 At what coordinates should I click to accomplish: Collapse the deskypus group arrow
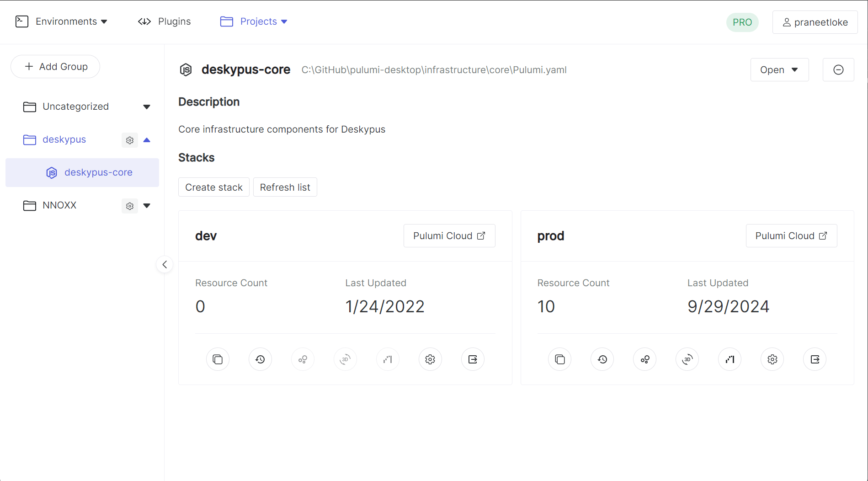(147, 140)
